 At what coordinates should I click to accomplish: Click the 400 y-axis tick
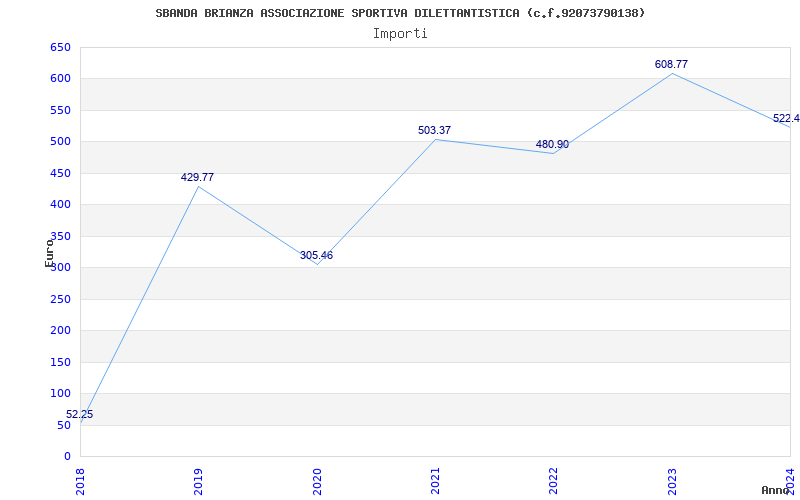[x=60, y=204]
